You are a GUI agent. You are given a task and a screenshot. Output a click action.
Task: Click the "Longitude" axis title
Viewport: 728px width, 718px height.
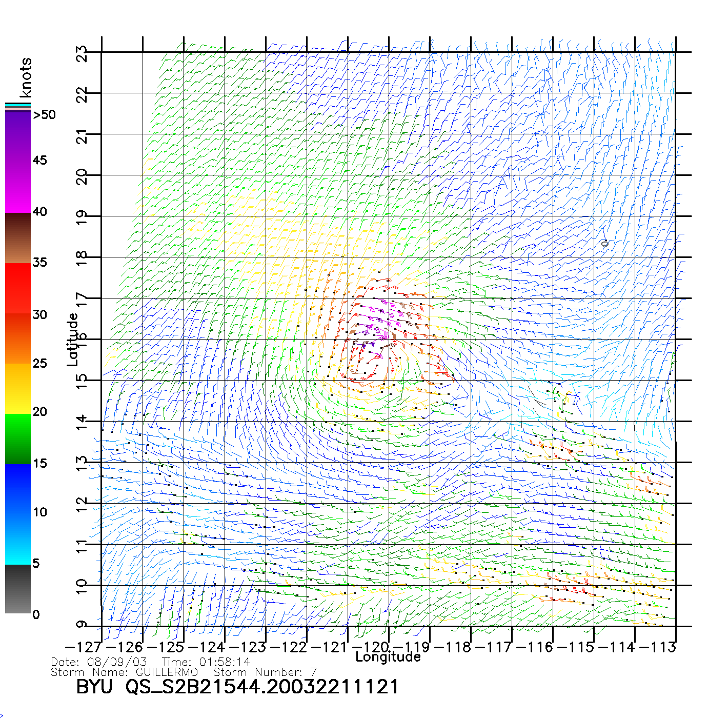tap(388, 657)
